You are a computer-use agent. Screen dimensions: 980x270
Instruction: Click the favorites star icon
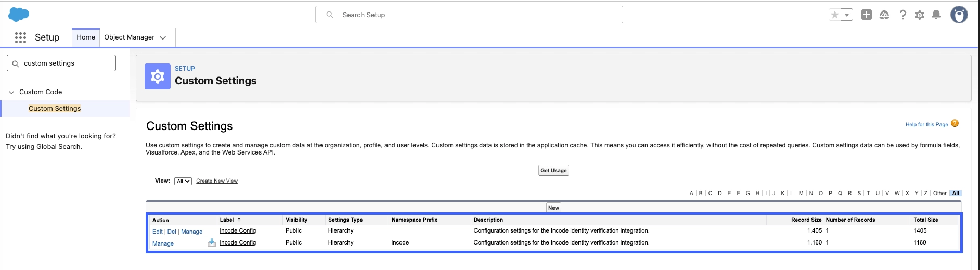pyautogui.click(x=835, y=15)
